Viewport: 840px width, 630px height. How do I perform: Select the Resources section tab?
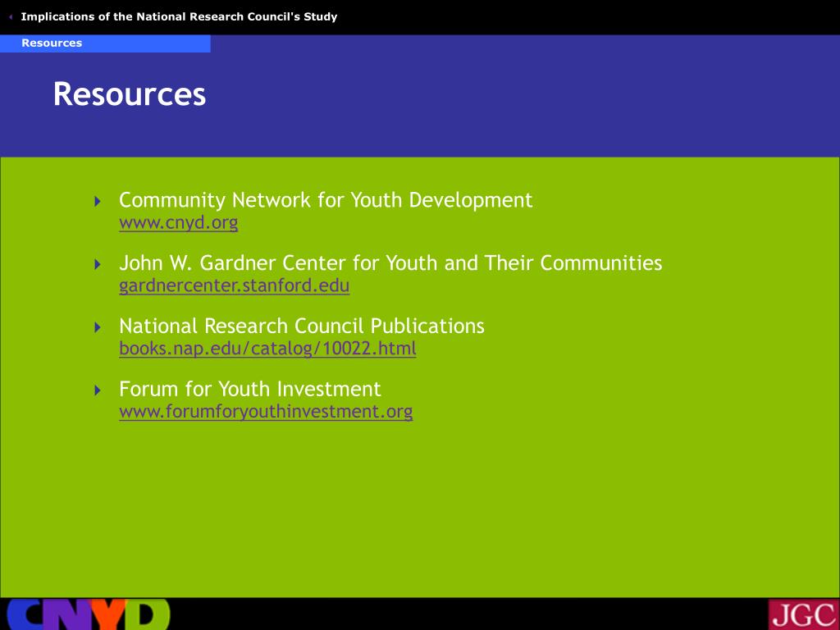click(x=105, y=43)
